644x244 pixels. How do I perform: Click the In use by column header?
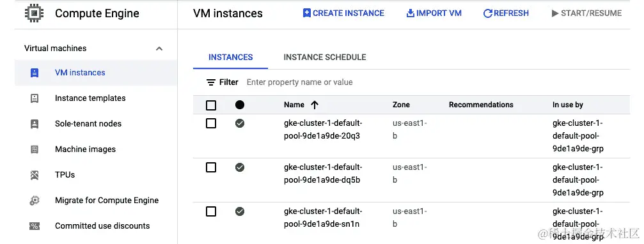click(568, 105)
